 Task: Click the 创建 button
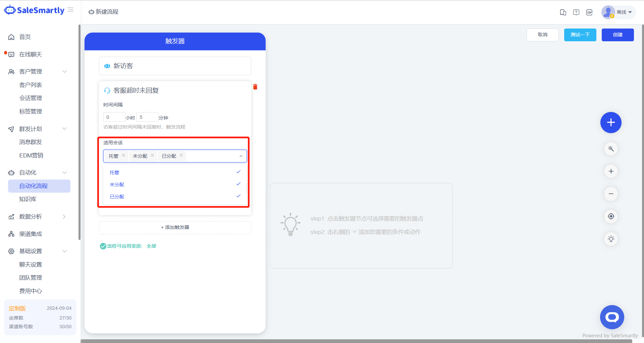click(x=618, y=35)
